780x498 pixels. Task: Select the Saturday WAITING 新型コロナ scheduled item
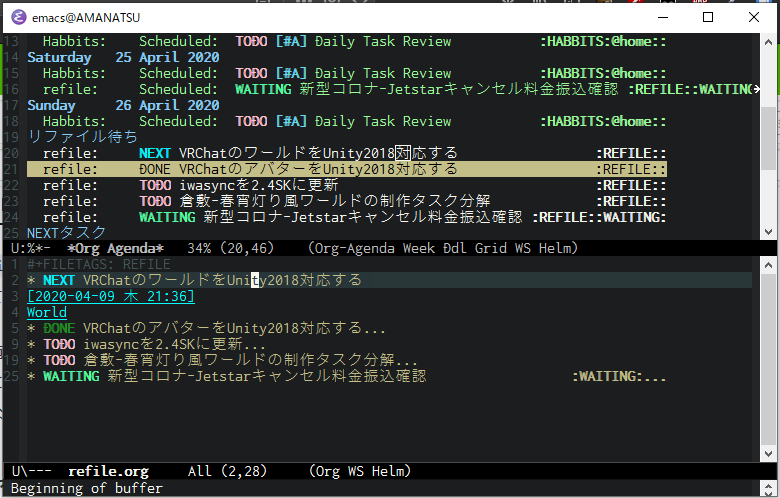point(393,90)
